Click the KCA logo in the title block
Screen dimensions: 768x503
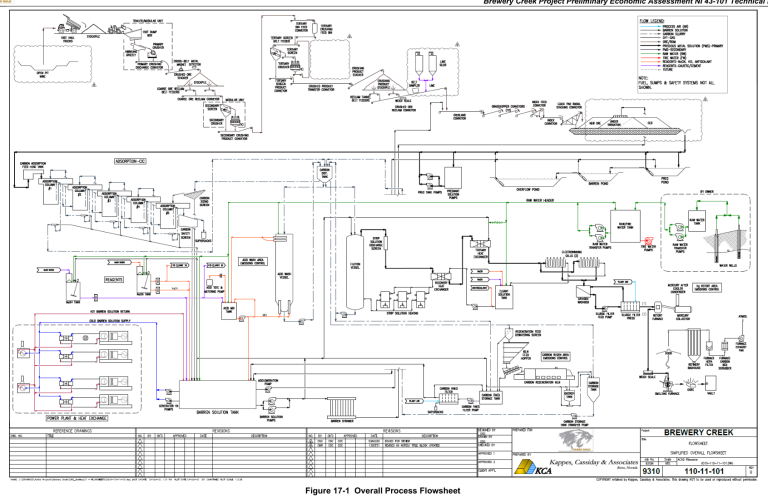pos(532,467)
